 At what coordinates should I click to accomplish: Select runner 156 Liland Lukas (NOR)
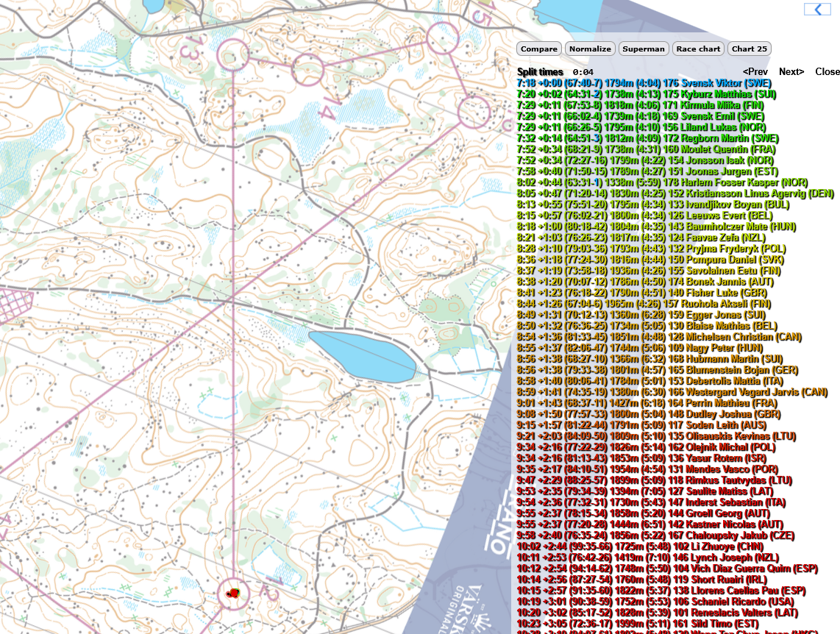(x=641, y=127)
